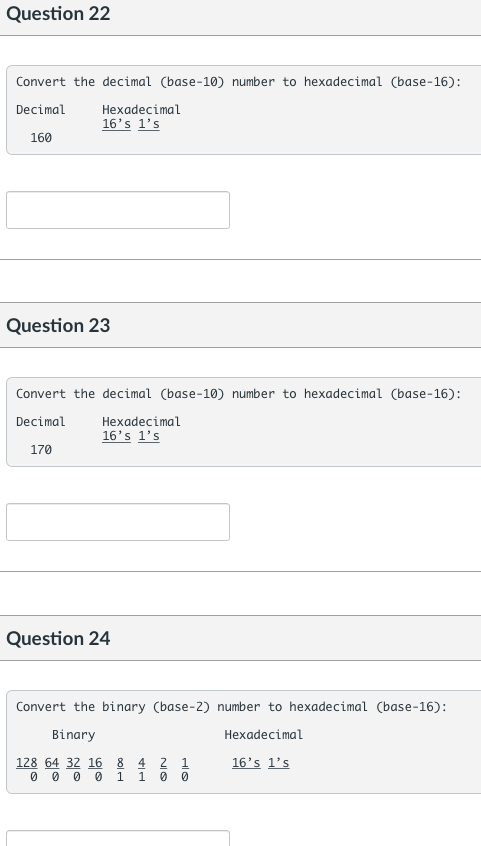Image resolution: width=481 pixels, height=846 pixels.
Task: Click the 64 binary column header
Action: [x=52, y=763]
